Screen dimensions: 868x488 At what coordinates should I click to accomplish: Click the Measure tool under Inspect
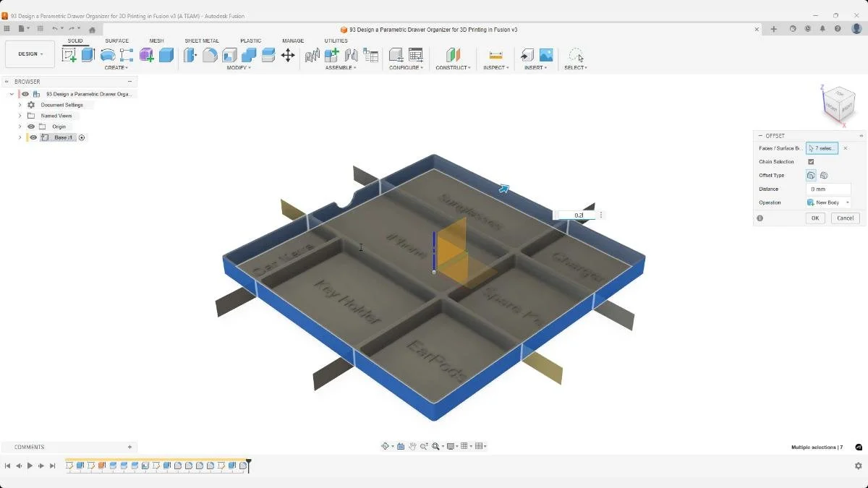click(495, 54)
